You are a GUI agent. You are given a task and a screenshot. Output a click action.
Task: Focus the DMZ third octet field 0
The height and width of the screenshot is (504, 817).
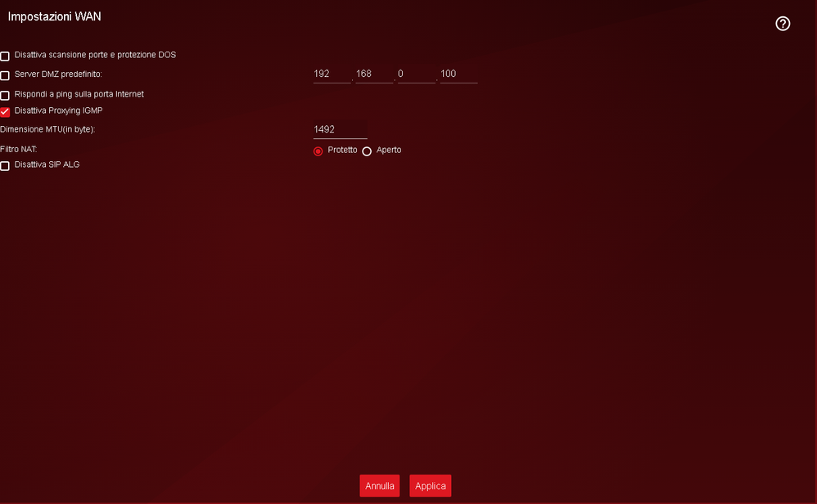pos(417,74)
